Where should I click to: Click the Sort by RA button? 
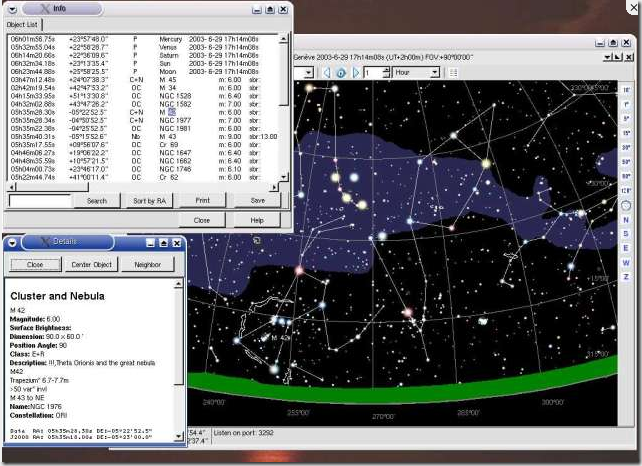pyautogui.click(x=149, y=201)
